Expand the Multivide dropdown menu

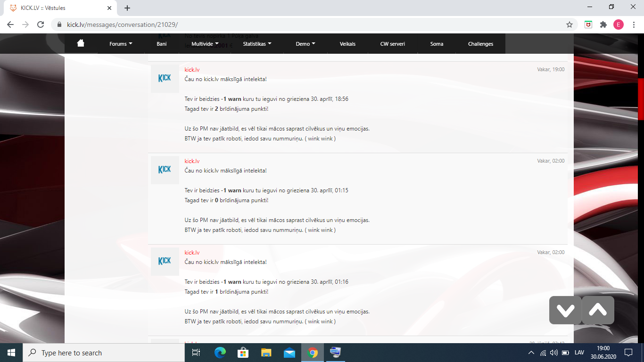click(205, 44)
